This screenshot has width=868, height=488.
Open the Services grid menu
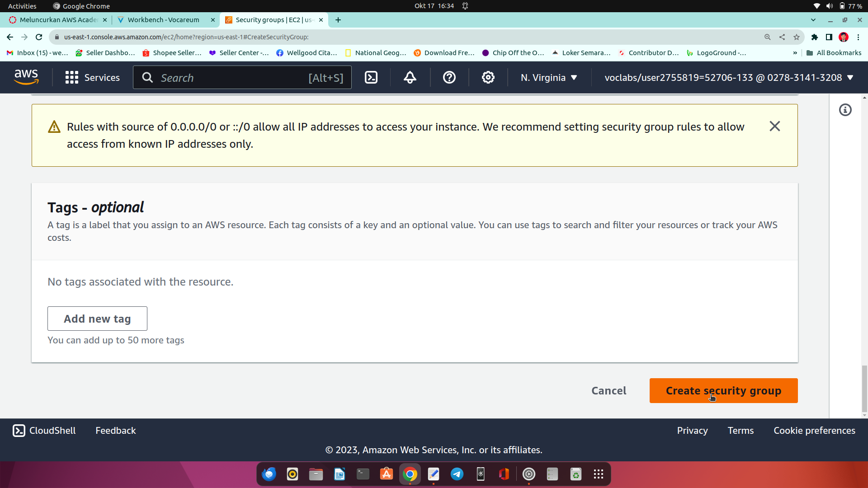point(92,78)
